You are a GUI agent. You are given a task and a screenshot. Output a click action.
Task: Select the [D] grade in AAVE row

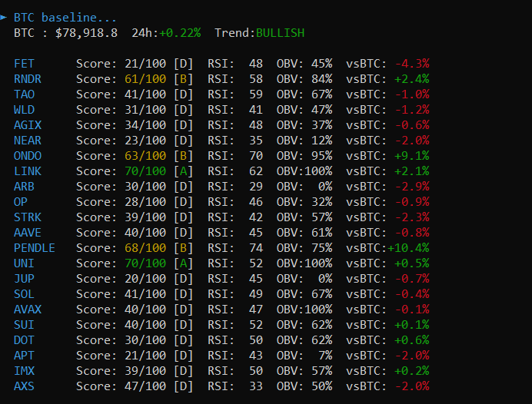183,233
